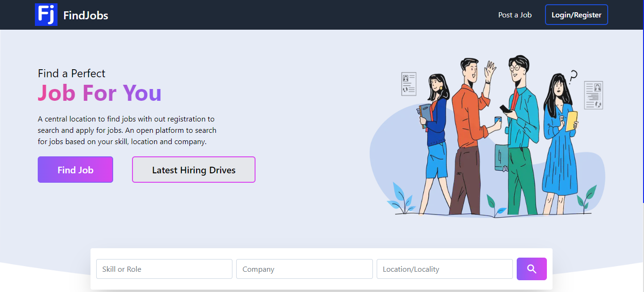Viewport: 644px width, 292px height.
Task: Start a search using the pink search button
Action: tap(531, 268)
